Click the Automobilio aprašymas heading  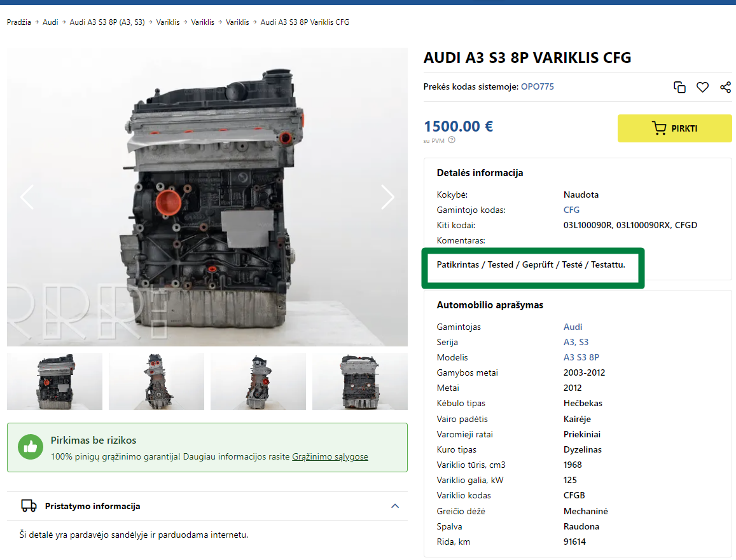click(x=490, y=305)
